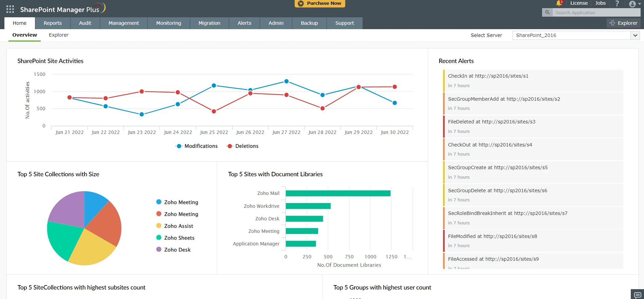Toggle Zoho Assist legend in pie chart
Image resolution: width=644 pixels, height=299 pixels.
(174, 226)
